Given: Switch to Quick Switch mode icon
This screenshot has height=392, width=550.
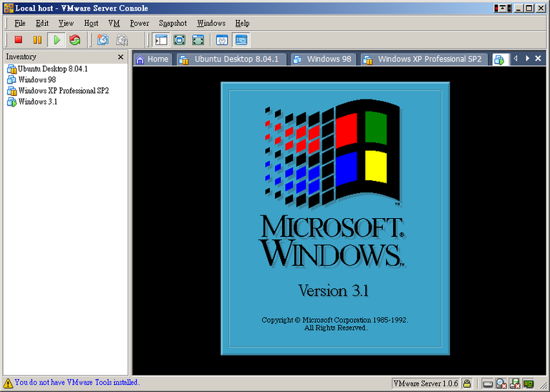Looking at the screenshot, I should pyautogui.click(x=180, y=40).
